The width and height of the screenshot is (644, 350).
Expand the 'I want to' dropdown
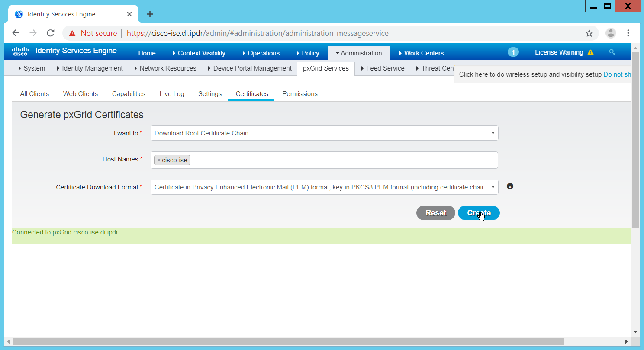tap(324, 133)
